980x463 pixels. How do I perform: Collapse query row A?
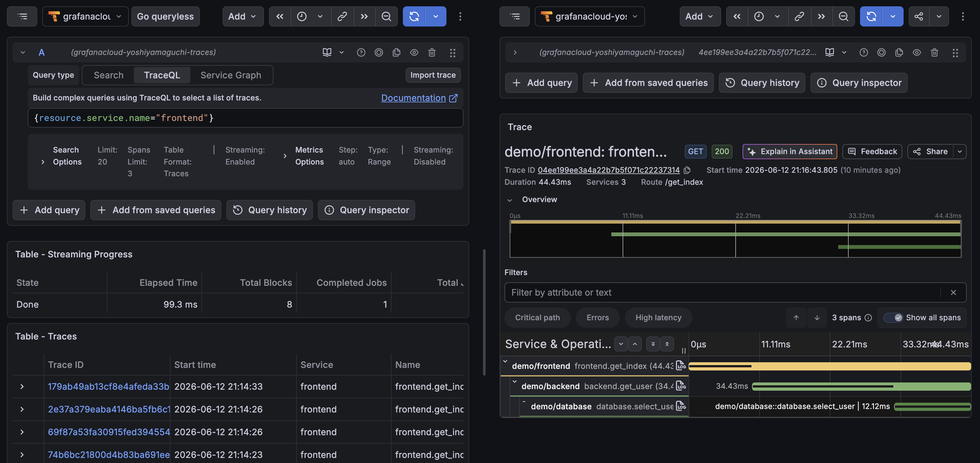click(23, 52)
